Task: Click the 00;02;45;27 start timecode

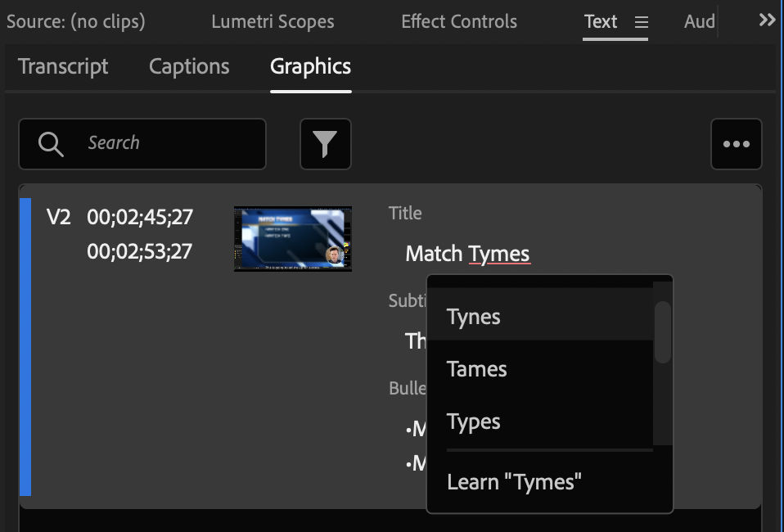Action: 139,217
